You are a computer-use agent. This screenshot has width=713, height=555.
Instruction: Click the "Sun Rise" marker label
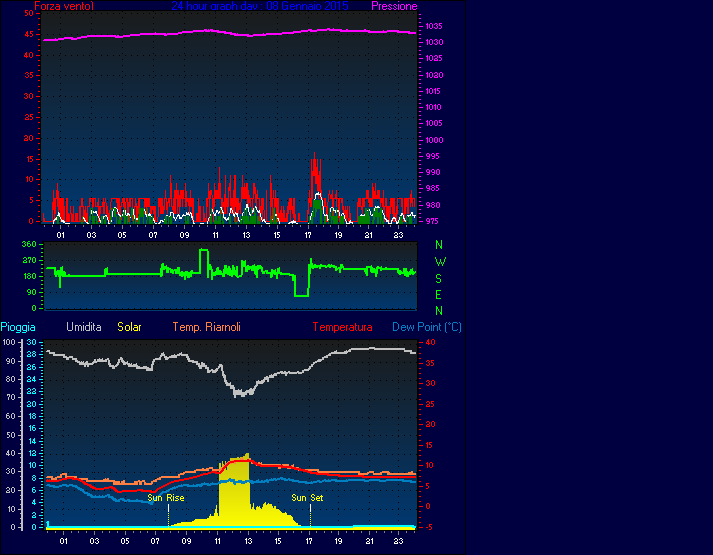(x=166, y=498)
